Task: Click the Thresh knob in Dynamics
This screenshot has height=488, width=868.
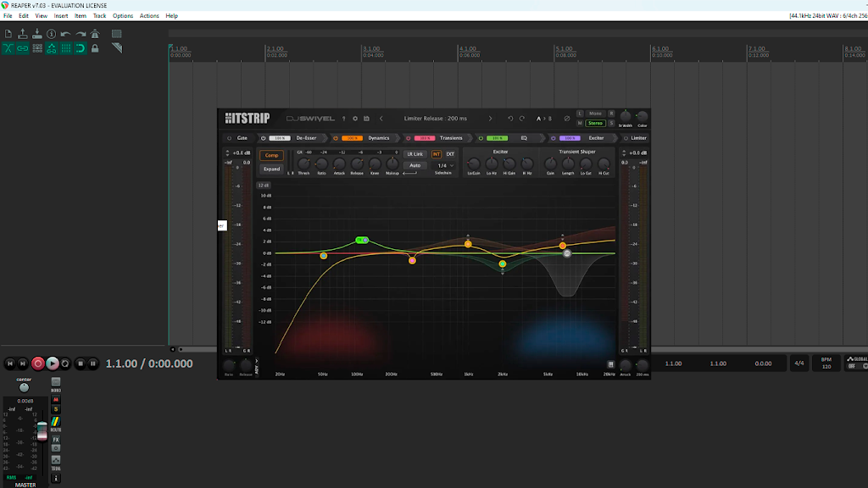Action: click(x=304, y=164)
